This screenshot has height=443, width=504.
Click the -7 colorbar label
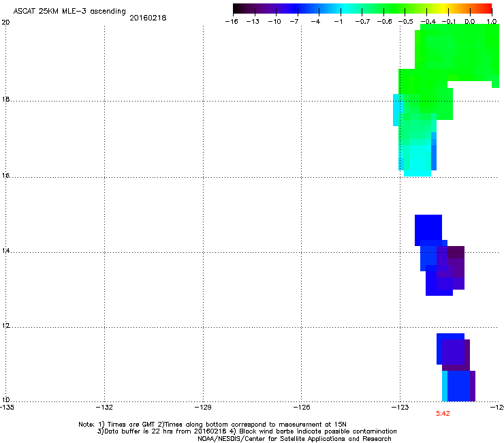294,22
